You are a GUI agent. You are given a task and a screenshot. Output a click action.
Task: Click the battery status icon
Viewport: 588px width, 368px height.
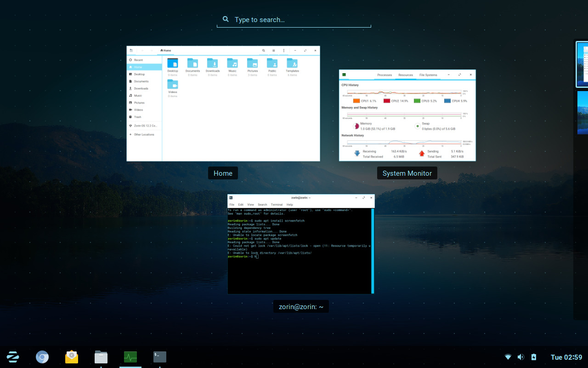534,356
